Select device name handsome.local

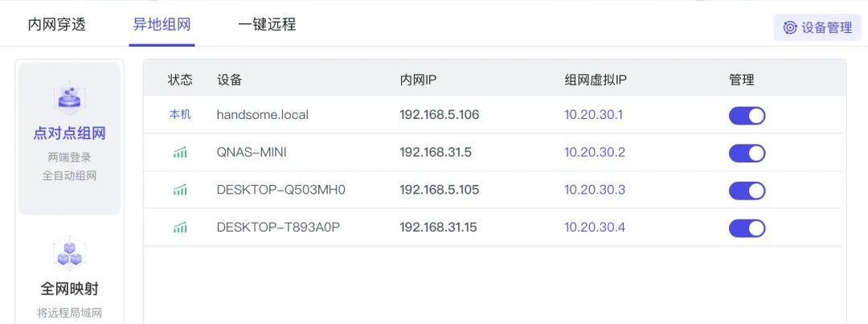[x=262, y=115]
